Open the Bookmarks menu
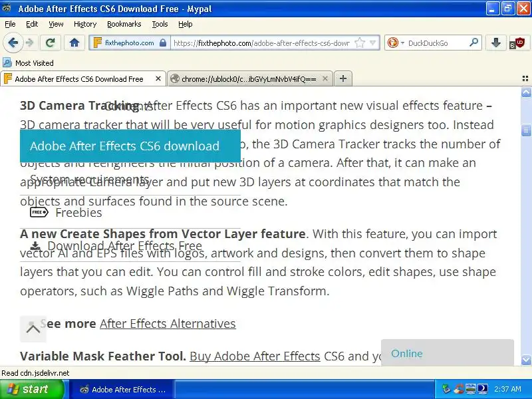Image resolution: width=532 pixels, height=399 pixels. 124,24
